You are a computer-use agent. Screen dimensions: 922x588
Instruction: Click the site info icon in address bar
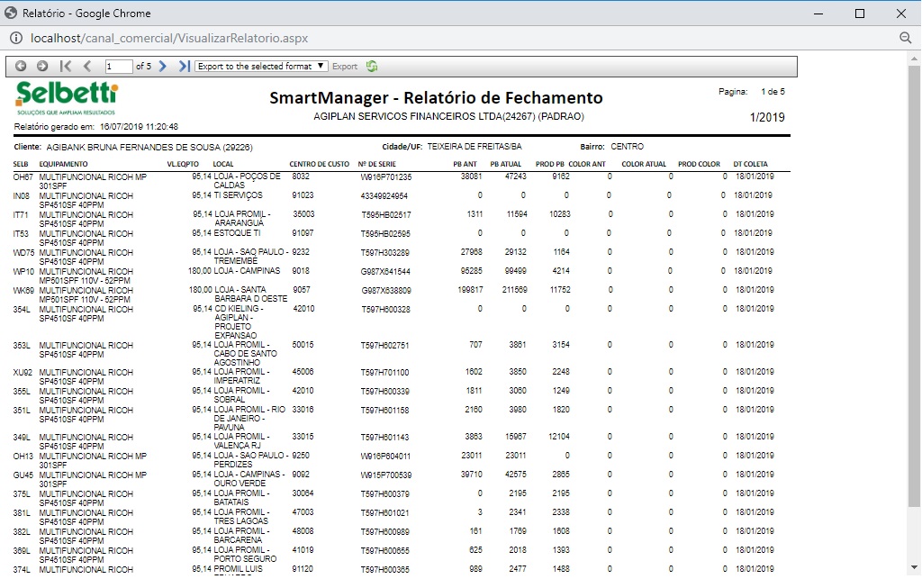[x=16, y=38]
